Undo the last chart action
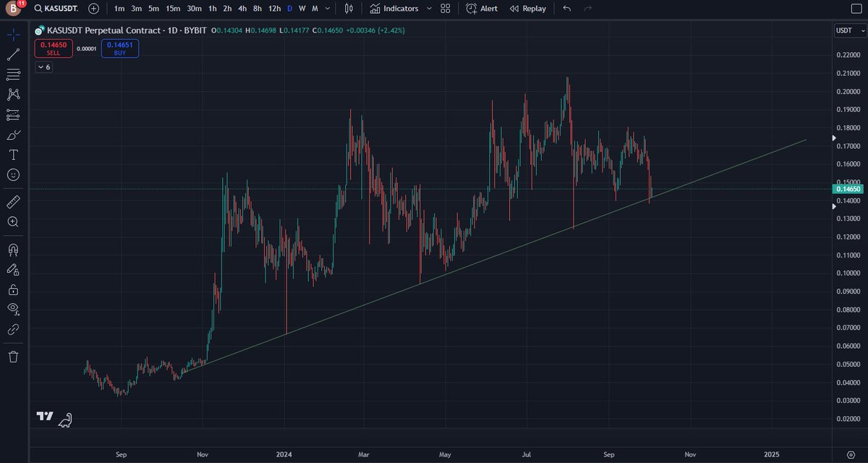Viewport: 868px width, 463px height. [x=566, y=9]
